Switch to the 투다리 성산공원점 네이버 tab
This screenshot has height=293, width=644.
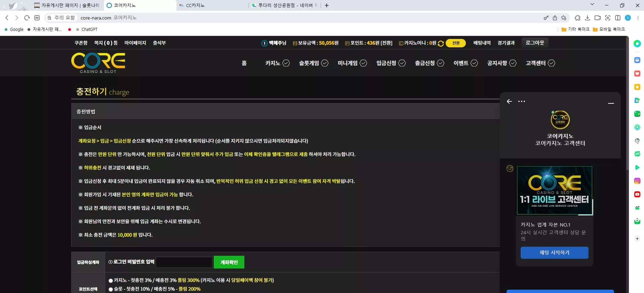click(x=285, y=5)
